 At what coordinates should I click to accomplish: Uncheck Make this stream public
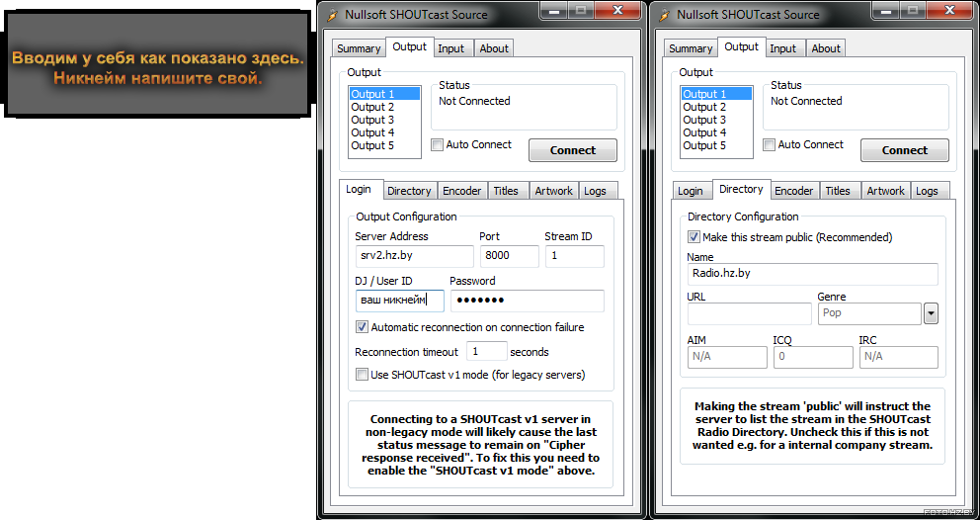[694, 237]
